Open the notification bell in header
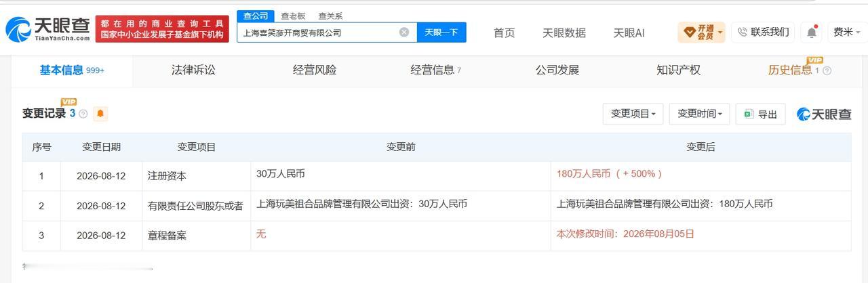868x283 pixels. (811, 32)
